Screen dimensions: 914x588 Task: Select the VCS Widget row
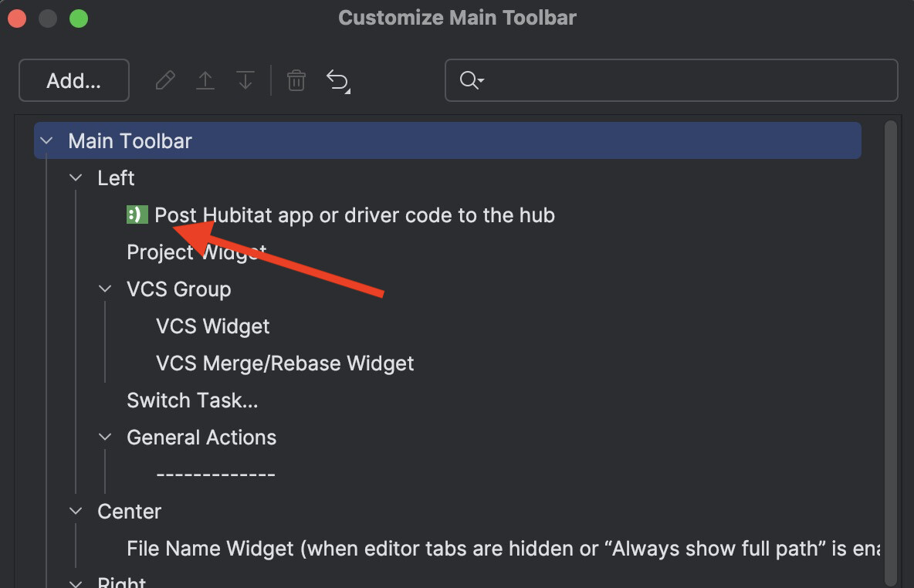[x=213, y=326]
